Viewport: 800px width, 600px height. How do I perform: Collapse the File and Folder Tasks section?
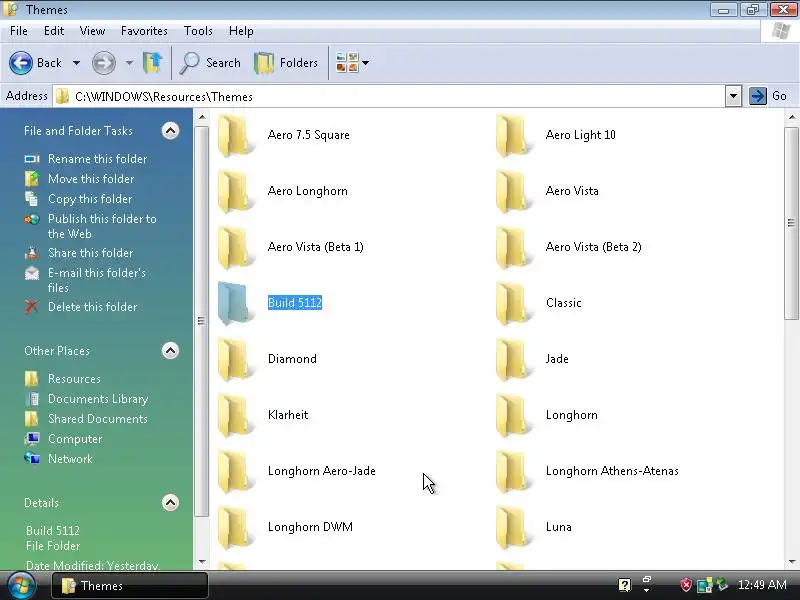point(170,131)
